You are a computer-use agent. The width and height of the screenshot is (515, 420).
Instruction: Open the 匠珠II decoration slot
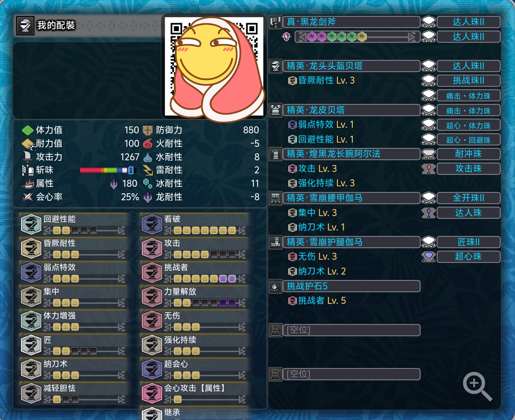469,242
